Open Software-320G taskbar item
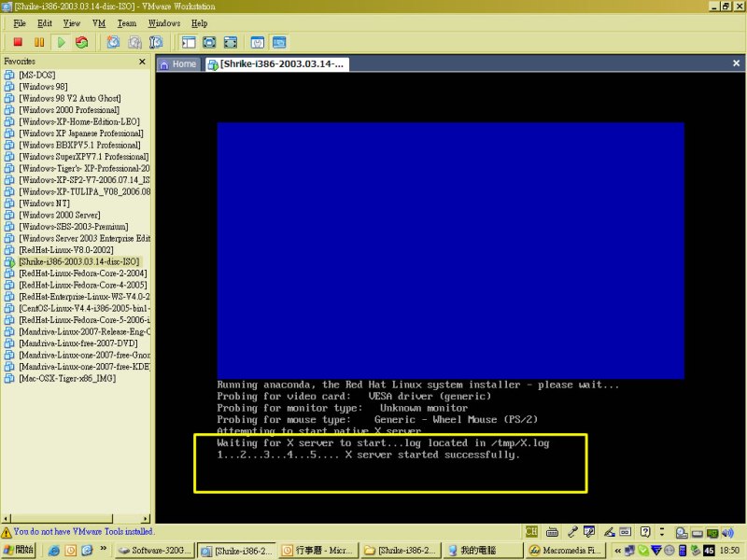The height and width of the screenshot is (560, 747). point(154,551)
